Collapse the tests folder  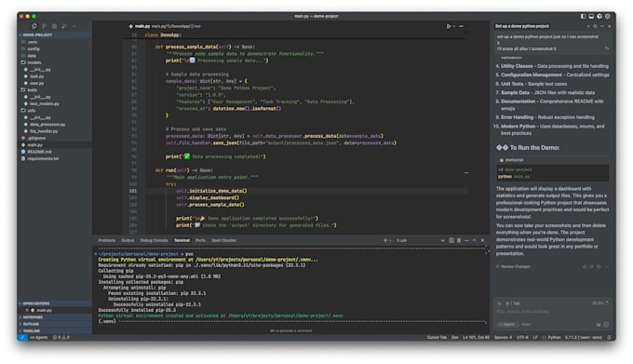pos(55,90)
